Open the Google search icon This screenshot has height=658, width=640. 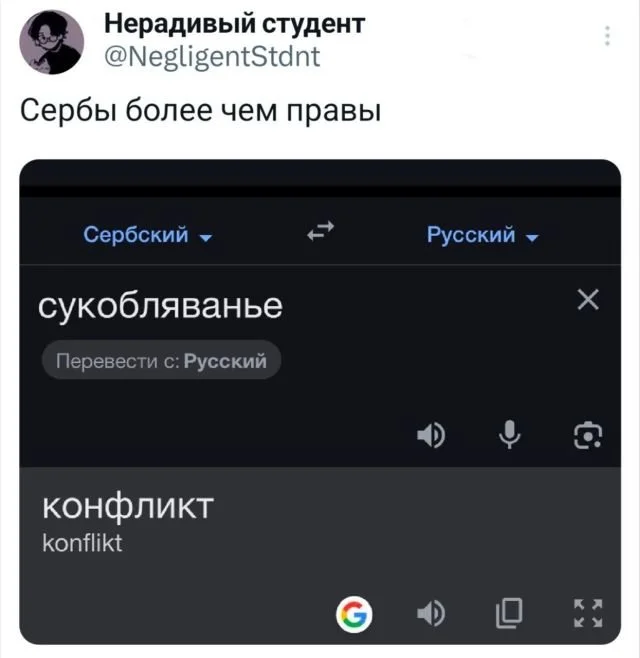click(354, 614)
